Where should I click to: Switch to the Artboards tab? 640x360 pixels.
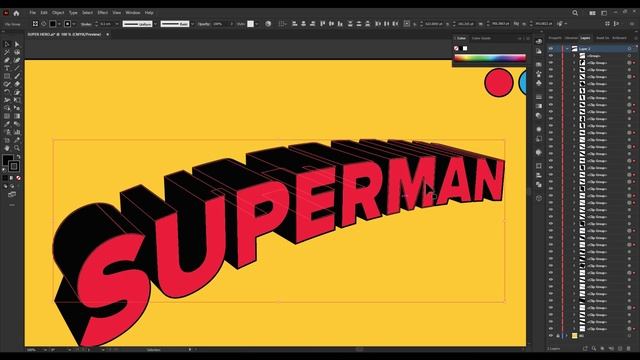point(619,38)
